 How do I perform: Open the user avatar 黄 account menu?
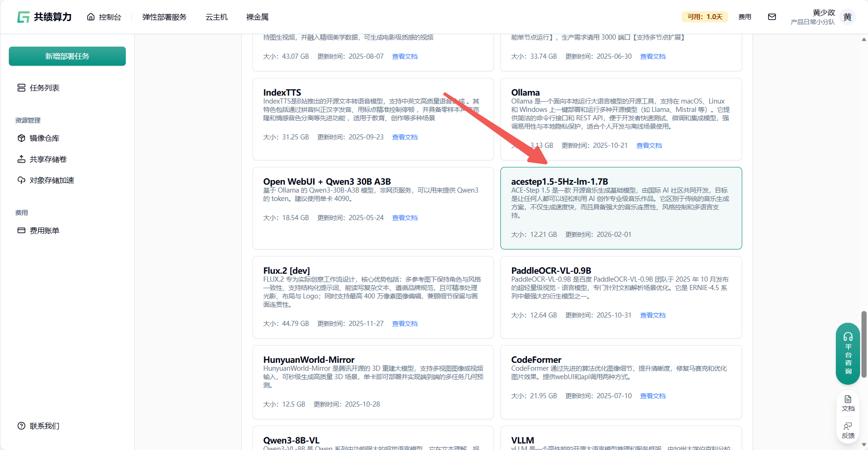point(847,17)
